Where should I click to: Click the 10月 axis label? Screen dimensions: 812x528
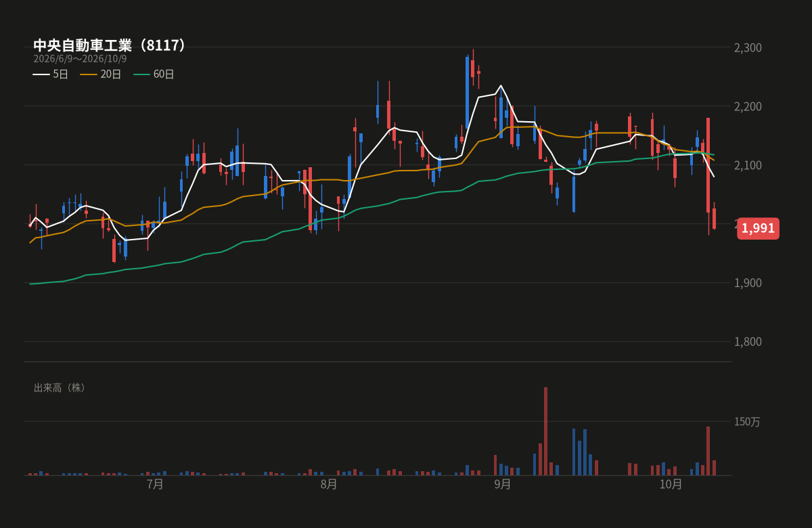click(671, 484)
